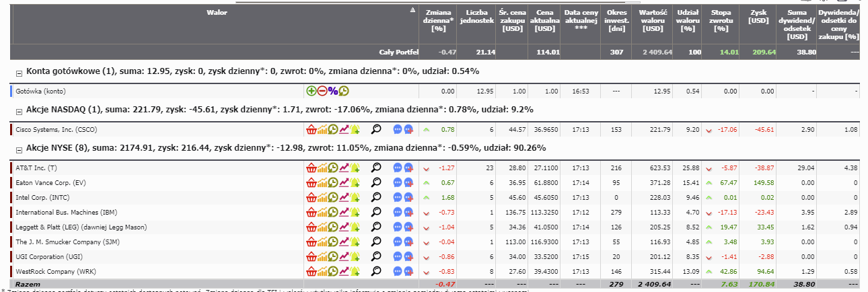Click magnifier icon for J. M. Smucker
868x292 pixels.
point(376,242)
